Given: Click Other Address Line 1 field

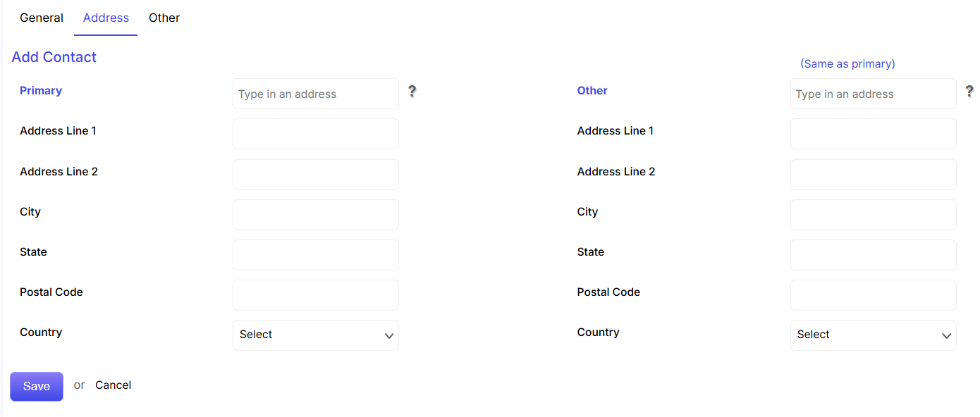Looking at the screenshot, I should tap(873, 134).
